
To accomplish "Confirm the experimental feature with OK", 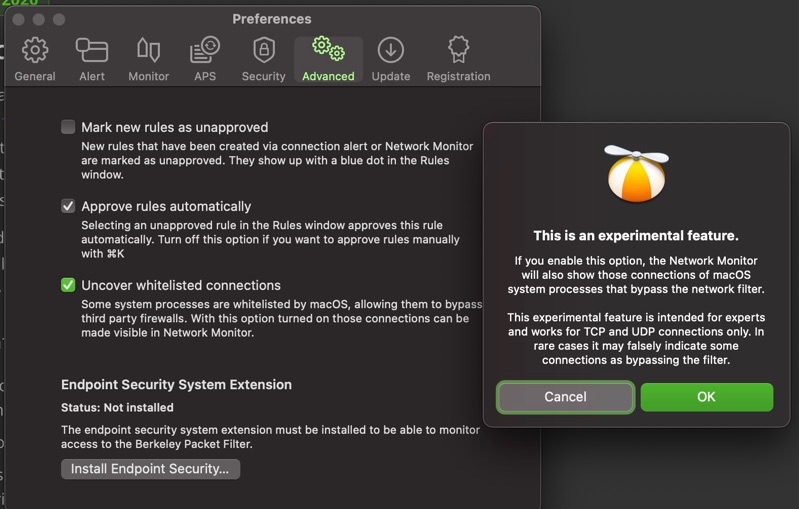I will [x=706, y=397].
